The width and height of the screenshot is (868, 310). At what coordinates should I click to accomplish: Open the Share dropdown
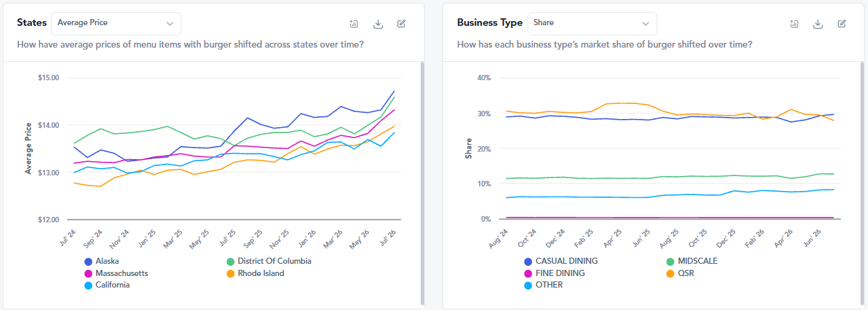592,23
